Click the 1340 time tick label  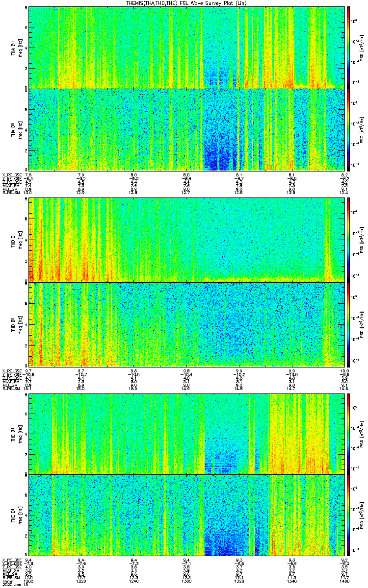(291, 581)
